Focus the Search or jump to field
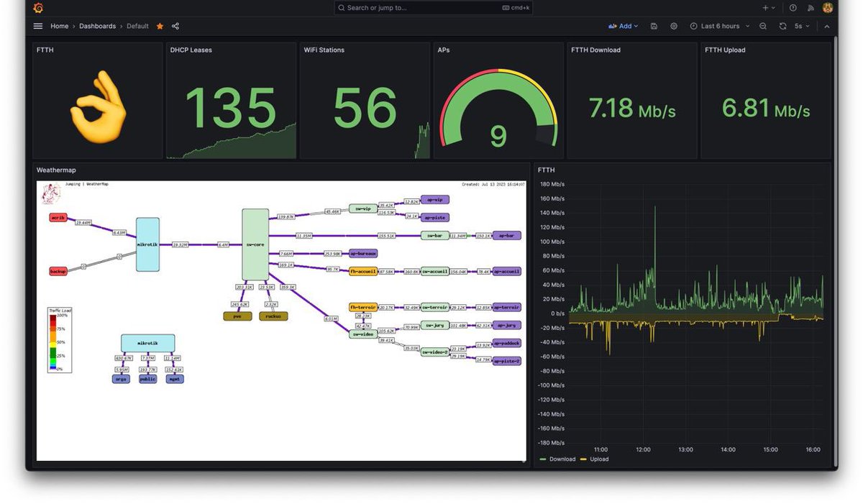The width and height of the screenshot is (863, 504). coord(434,8)
